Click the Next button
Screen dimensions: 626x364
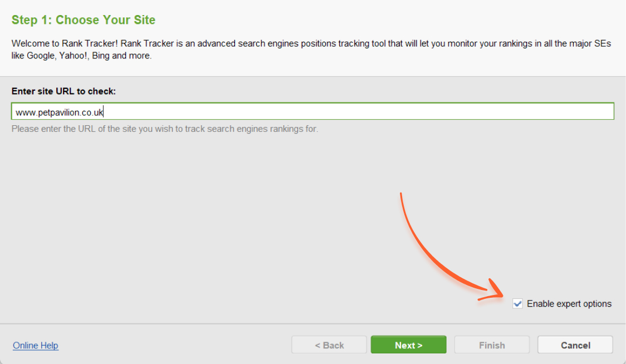pos(408,345)
